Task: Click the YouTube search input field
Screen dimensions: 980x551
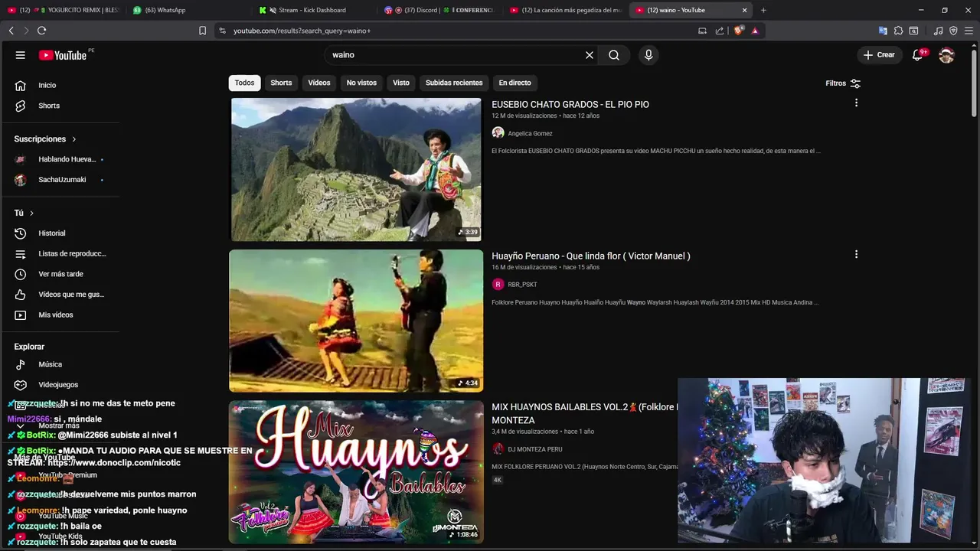Action: pyautogui.click(x=456, y=55)
